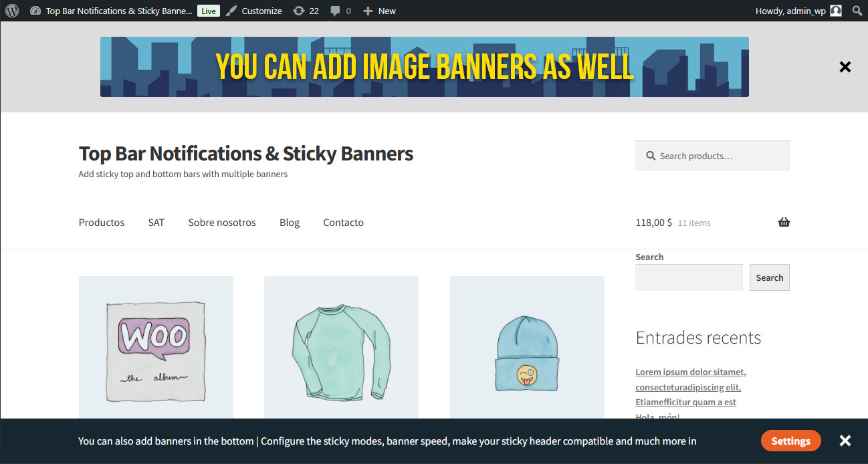Image resolution: width=868 pixels, height=464 pixels.
Task: Focus the sidebar Search text box
Action: point(689,277)
